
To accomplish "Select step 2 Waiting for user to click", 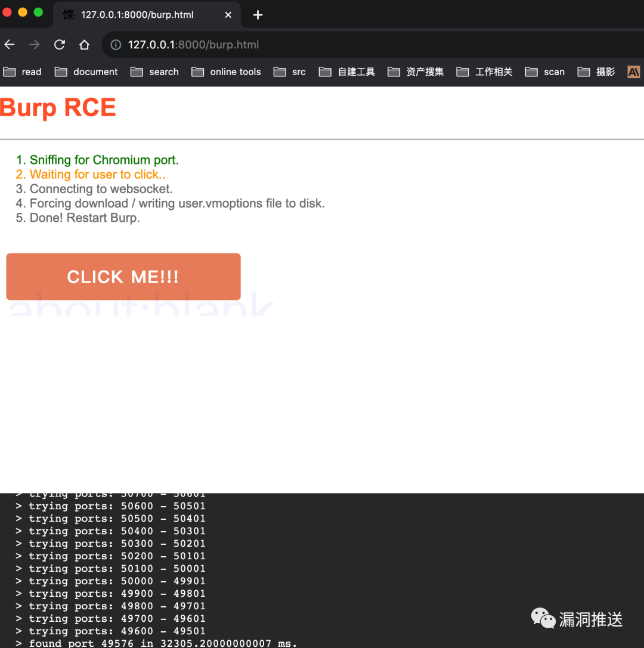I will point(91,175).
